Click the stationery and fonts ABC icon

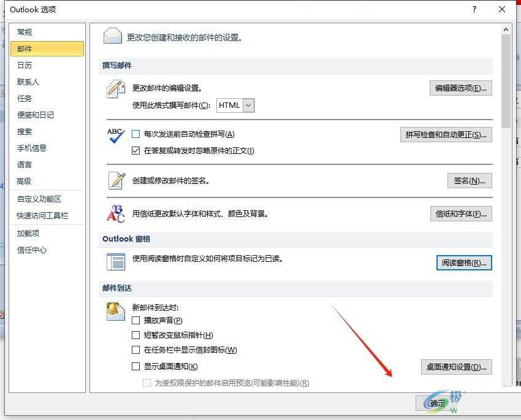point(115,214)
